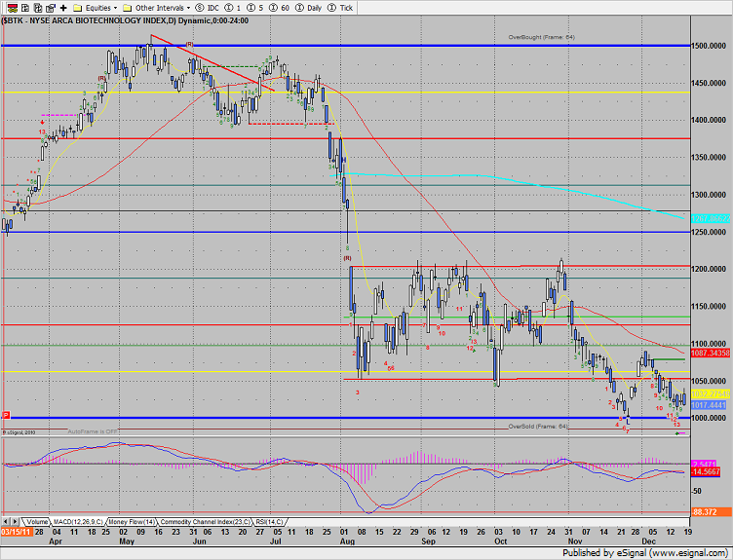Click the orange 03/15/11 date label
This screenshot has width=733, height=560.
tap(17, 532)
